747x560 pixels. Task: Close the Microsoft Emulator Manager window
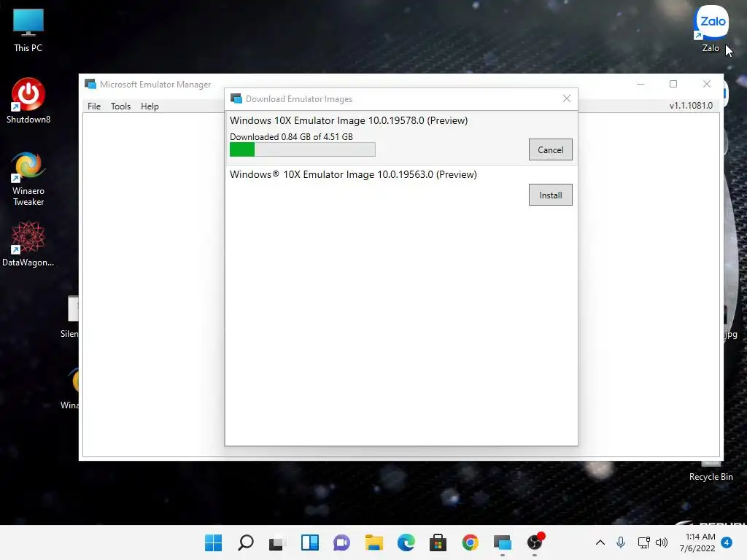(706, 84)
